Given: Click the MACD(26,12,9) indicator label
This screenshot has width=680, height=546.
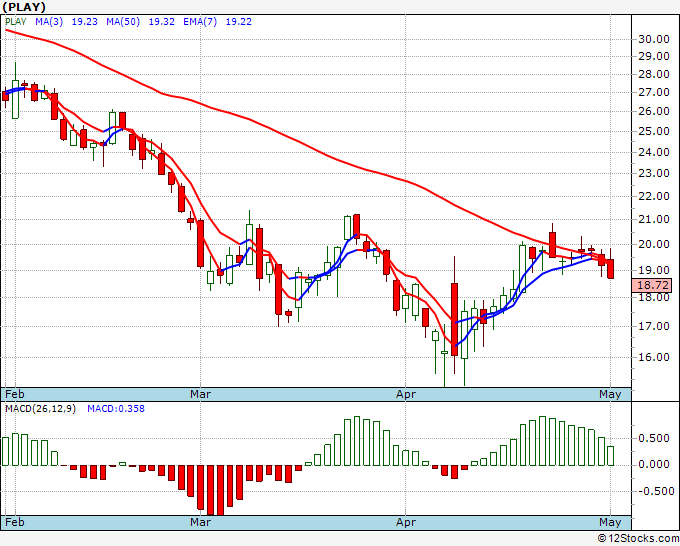Looking at the screenshot, I should click(40, 409).
